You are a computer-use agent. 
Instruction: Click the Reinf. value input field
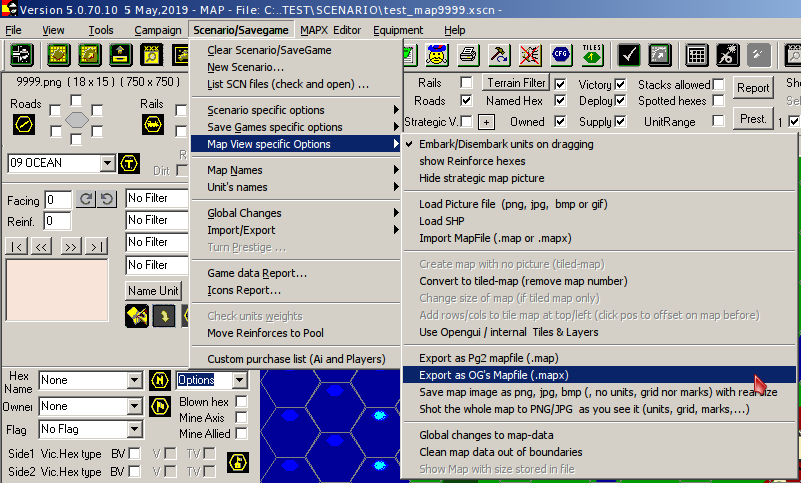click(57, 221)
